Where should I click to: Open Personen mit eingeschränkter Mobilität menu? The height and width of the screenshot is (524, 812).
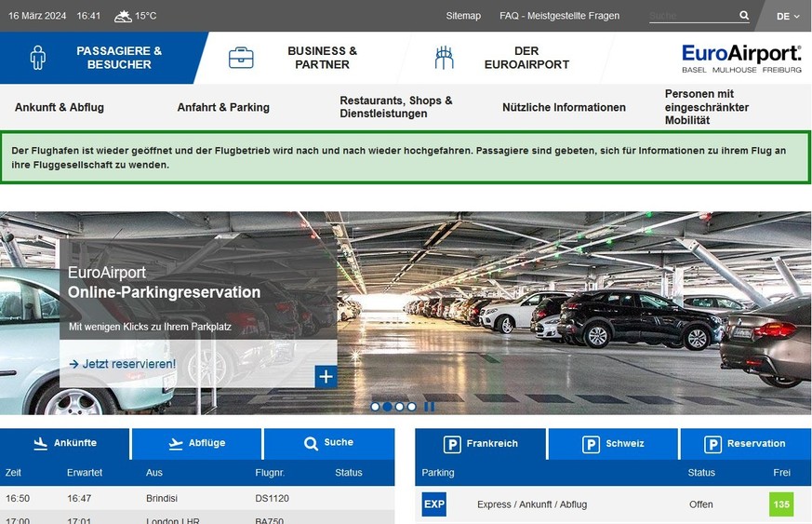707,107
